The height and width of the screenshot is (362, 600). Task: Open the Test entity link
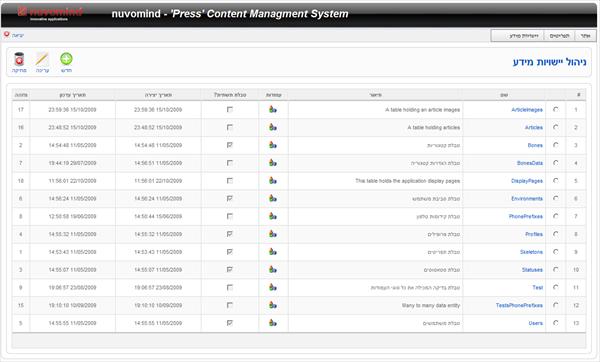tap(538, 288)
